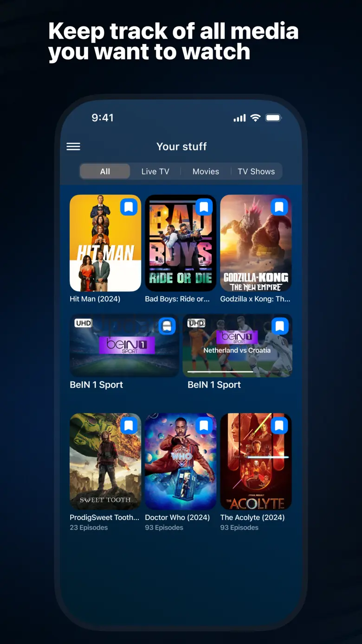The height and width of the screenshot is (644, 362).
Task: Click the 'Your stuff' header title
Action: 181,147
